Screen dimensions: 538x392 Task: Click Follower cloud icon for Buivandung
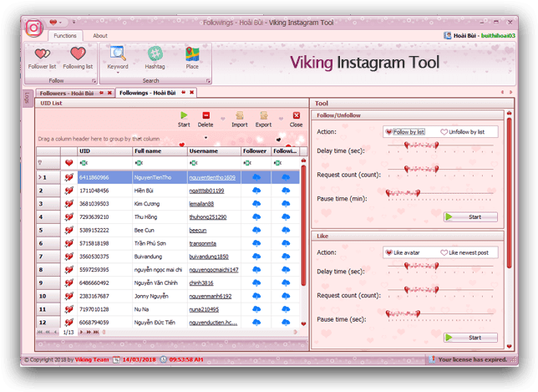click(x=256, y=257)
